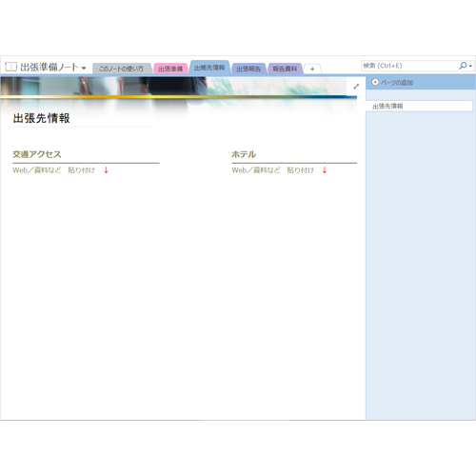Click the magnifying glass search icon

[463, 66]
